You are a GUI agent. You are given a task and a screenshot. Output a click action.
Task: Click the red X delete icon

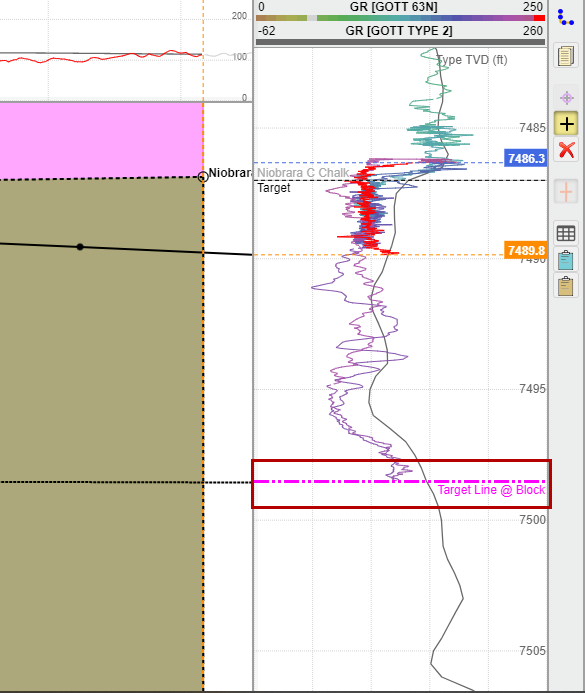coord(566,150)
